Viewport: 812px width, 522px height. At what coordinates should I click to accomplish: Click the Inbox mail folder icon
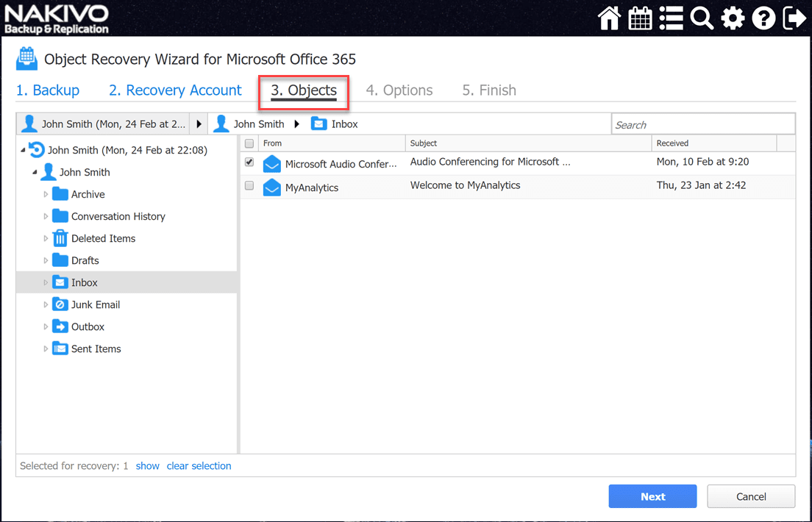[60, 282]
